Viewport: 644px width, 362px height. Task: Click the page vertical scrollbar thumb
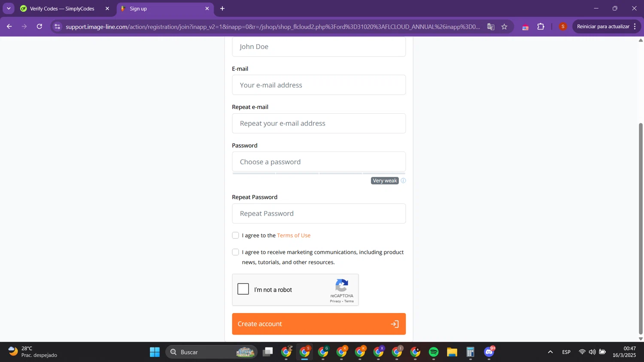click(x=641, y=228)
